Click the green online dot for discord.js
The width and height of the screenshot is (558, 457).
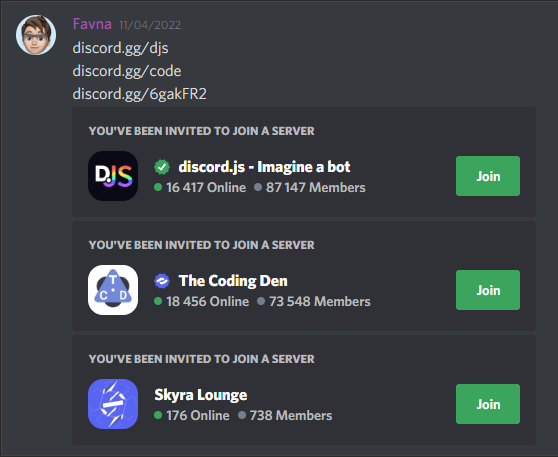158,187
